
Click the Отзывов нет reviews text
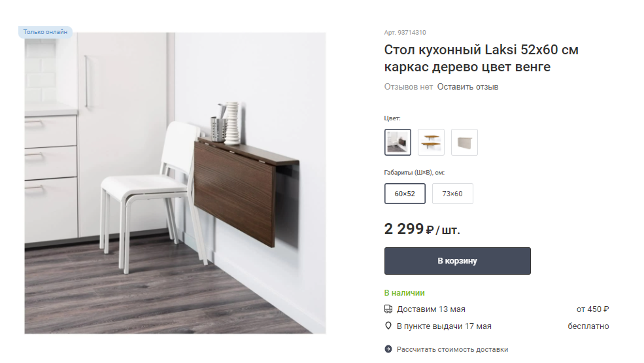tap(408, 87)
